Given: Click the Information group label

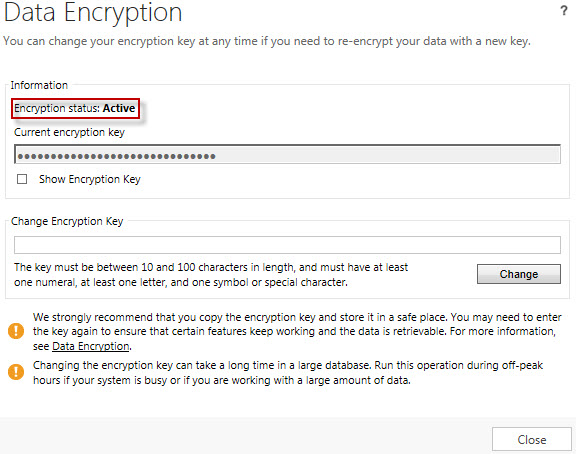Looking at the screenshot, I should [x=39, y=85].
